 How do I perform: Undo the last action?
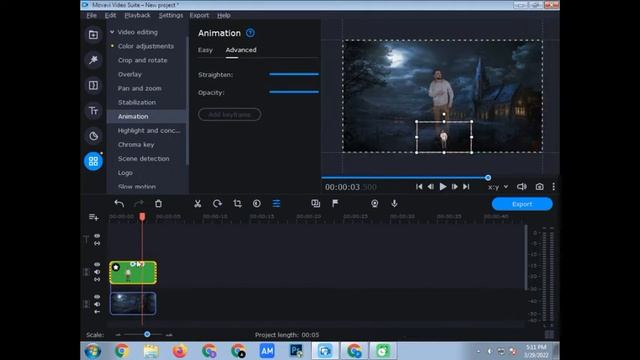(x=119, y=203)
